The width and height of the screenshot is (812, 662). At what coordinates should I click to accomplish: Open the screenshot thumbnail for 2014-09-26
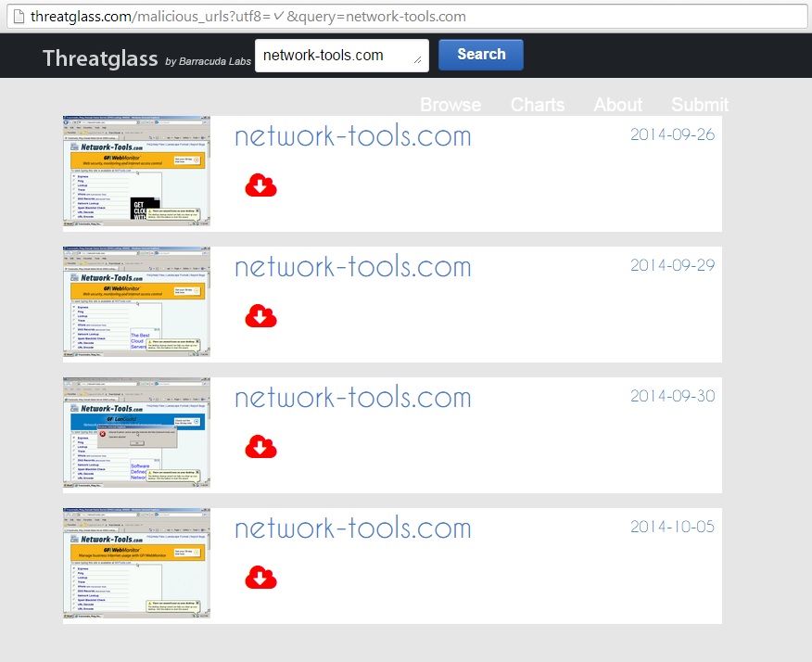(x=136, y=171)
